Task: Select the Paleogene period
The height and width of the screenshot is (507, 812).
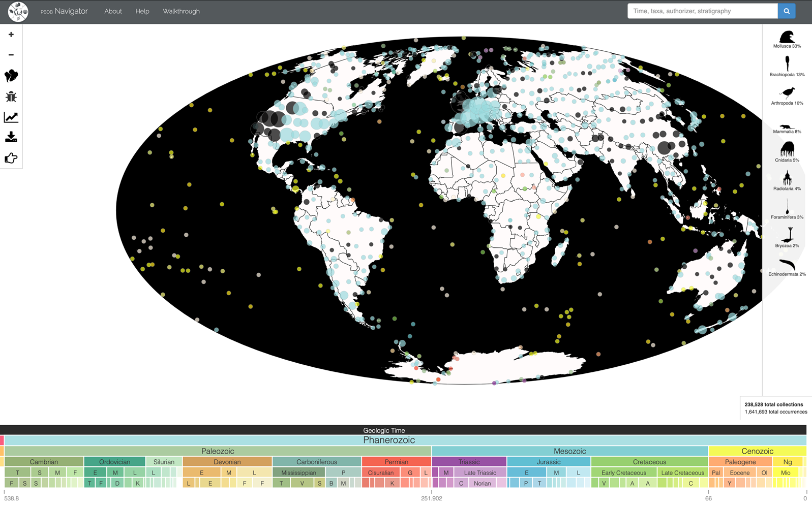Action: coord(740,462)
